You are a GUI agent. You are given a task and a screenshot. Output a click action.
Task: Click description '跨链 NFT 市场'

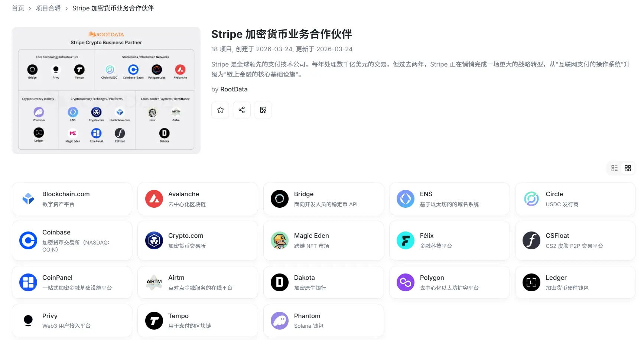pyautogui.click(x=312, y=246)
